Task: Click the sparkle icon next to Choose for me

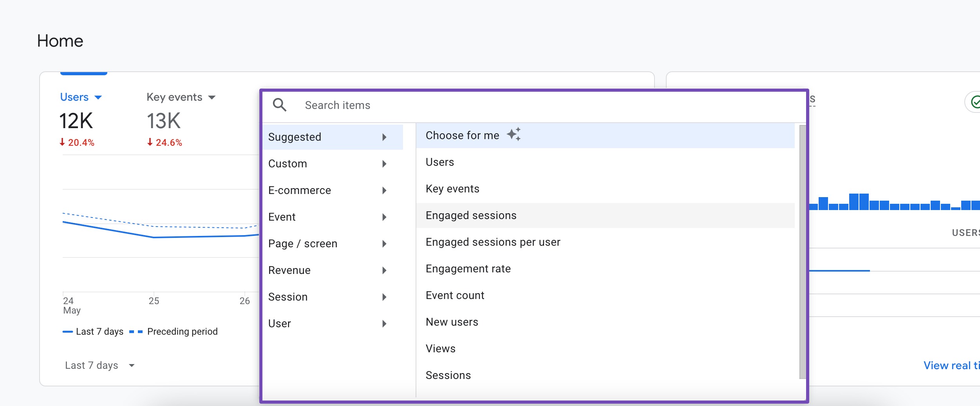Action: pyautogui.click(x=514, y=134)
